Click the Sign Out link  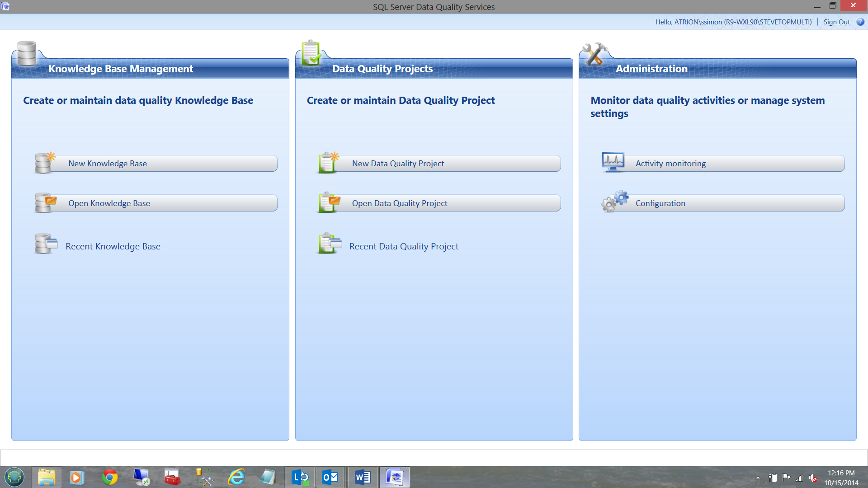click(836, 22)
